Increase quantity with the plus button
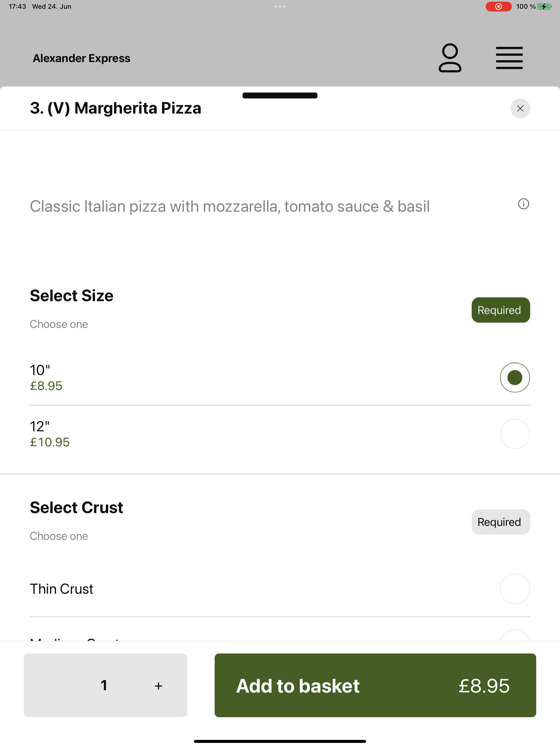560x747 pixels. 158,686
